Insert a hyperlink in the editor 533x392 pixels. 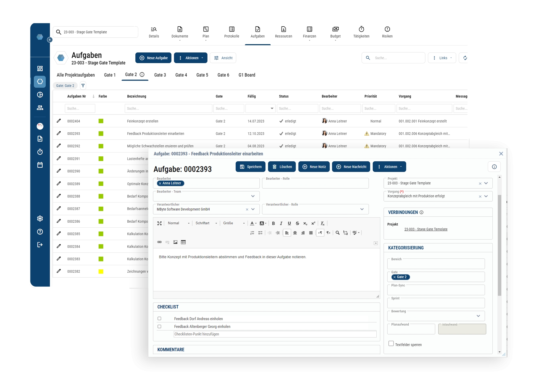159,242
